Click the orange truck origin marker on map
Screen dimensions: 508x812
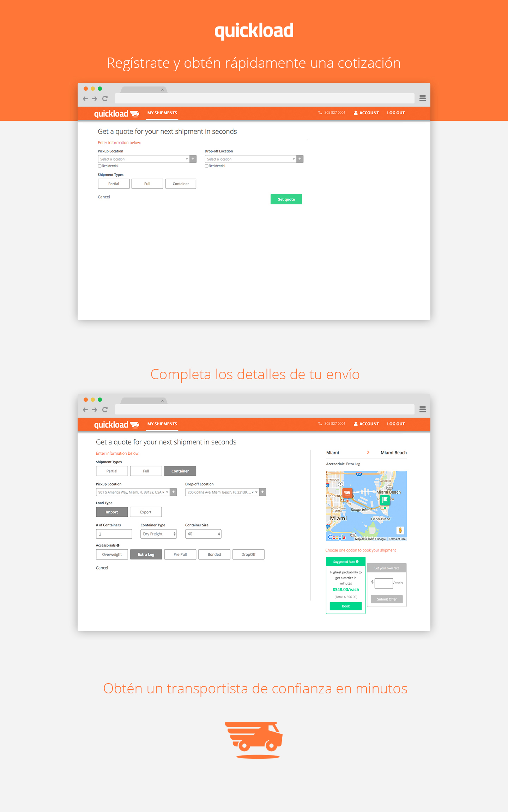(x=347, y=492)
